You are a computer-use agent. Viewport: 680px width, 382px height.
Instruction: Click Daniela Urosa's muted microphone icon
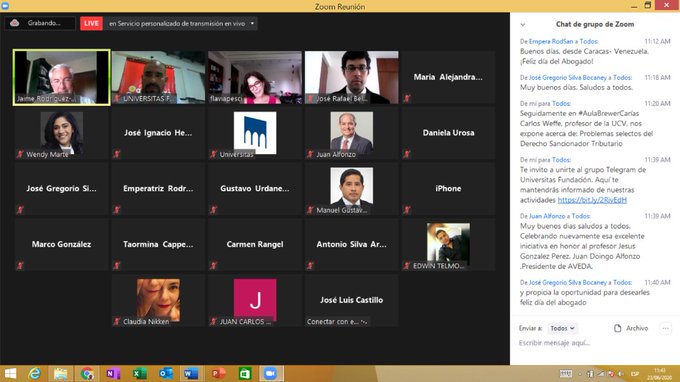(x=407, y=154)
